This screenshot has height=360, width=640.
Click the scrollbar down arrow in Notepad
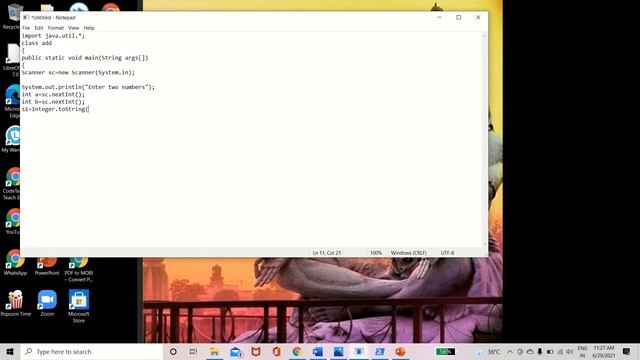click(484, 244)
